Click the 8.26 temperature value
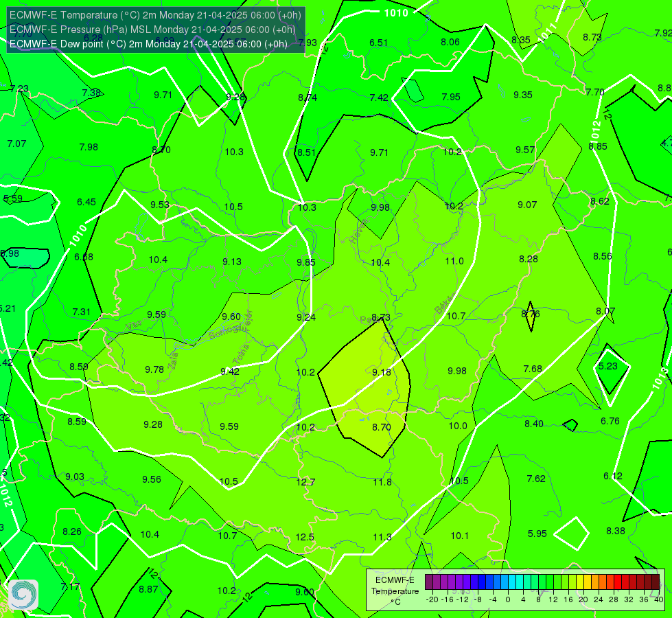672x618 pixels. 72,531
